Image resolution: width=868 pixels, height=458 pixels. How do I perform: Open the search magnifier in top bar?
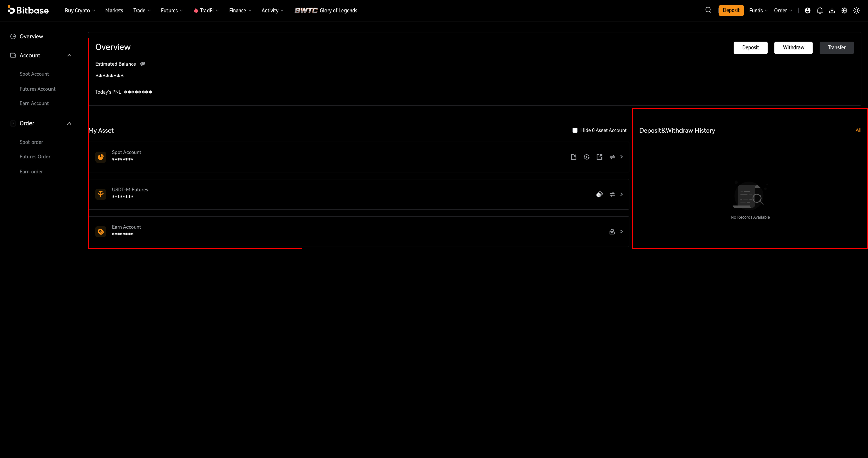708,10
